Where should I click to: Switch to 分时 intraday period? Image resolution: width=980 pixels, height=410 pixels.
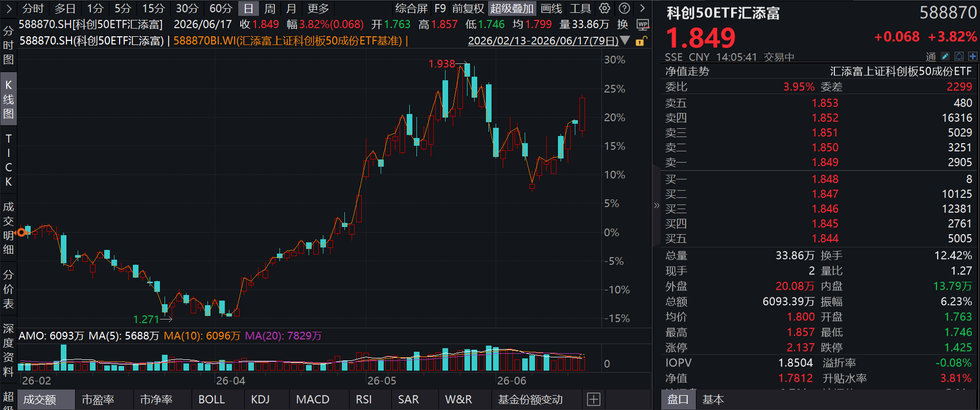click(33, 9)
